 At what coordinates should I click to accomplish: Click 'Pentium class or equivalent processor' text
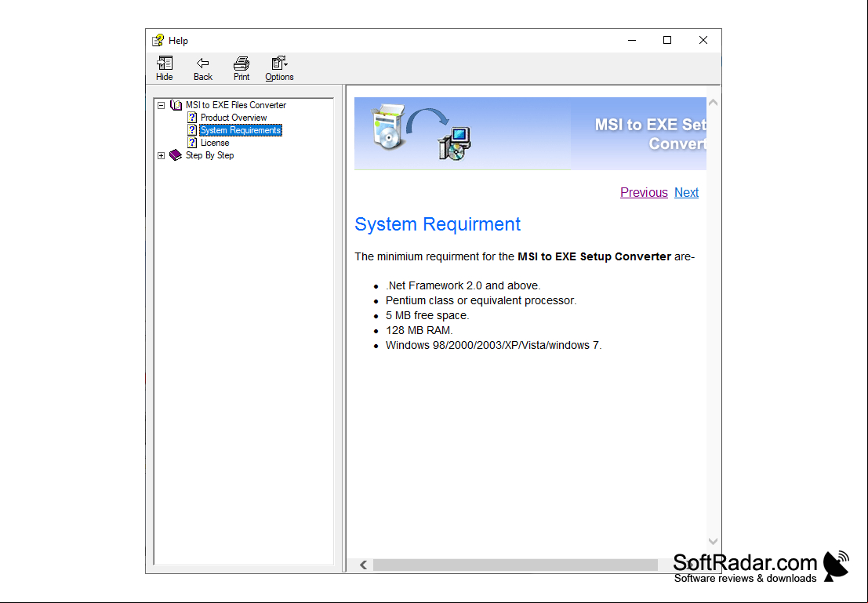click(x=481, y=300)
